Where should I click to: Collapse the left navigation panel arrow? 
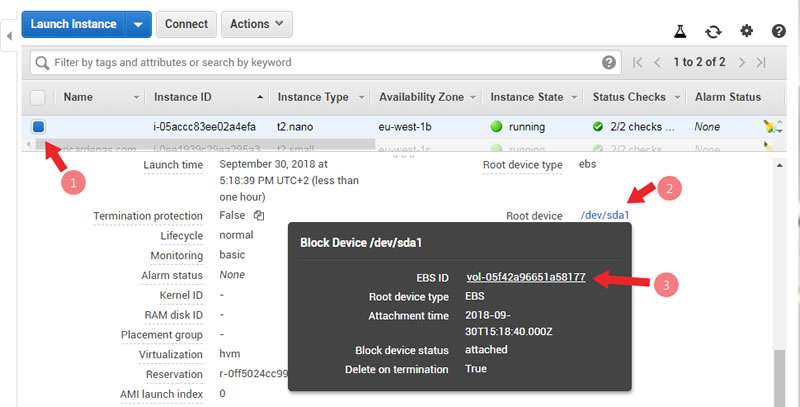tap(9, 36)
